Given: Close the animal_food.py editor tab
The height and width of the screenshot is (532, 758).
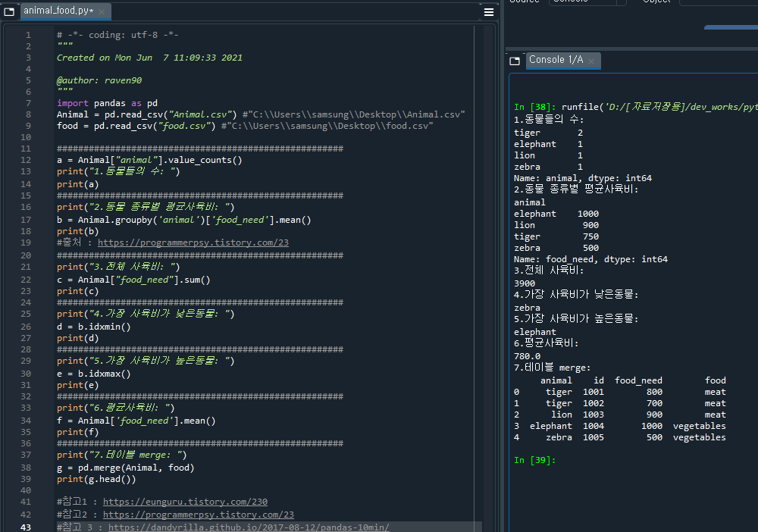Looking at the screenshot, I should 103,11.
